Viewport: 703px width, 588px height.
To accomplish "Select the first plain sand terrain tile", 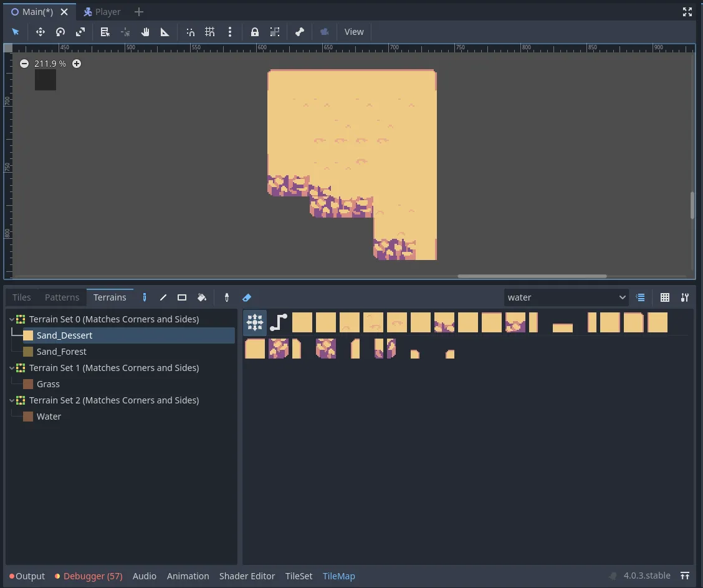I will point(302,322).
